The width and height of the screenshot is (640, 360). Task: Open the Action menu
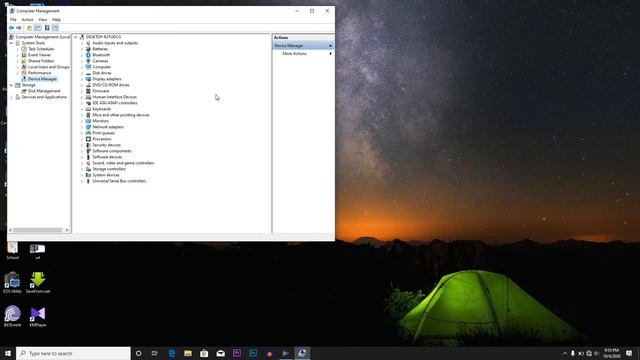tap(27, 20)
